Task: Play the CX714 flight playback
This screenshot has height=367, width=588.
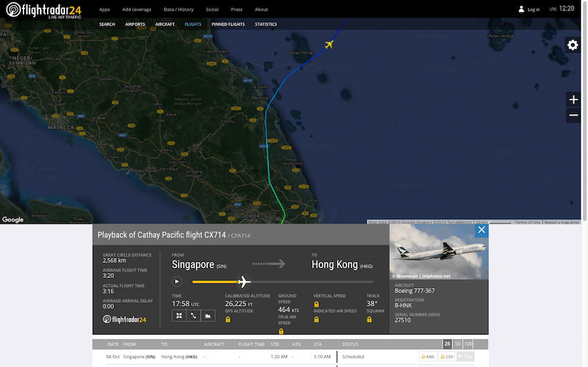Action: click(176, 281)
